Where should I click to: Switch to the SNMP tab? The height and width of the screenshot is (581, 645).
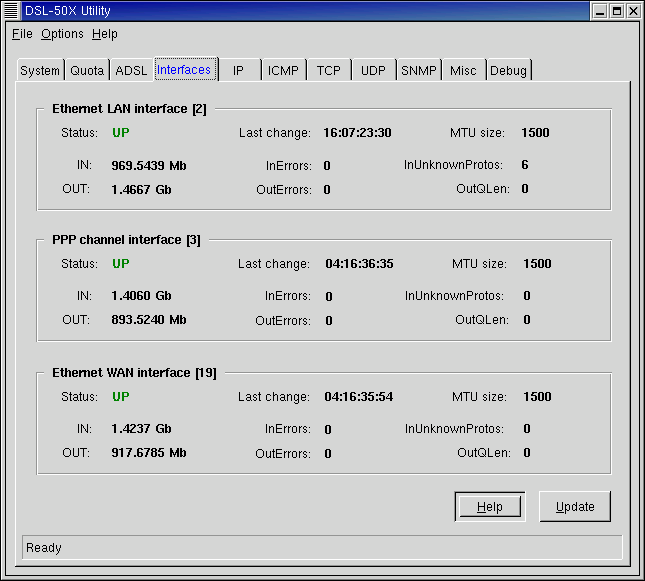tap(419, 70)
